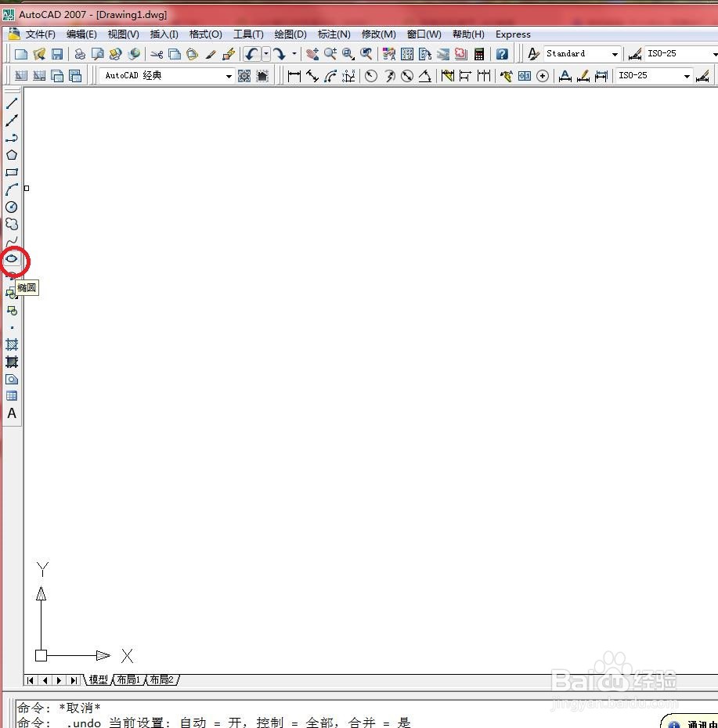Click the Tolerance icon

[x=525, y=76]
